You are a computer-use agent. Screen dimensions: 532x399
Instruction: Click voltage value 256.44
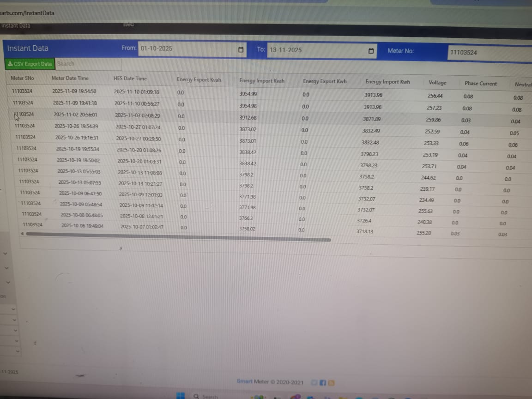point(435,96)
